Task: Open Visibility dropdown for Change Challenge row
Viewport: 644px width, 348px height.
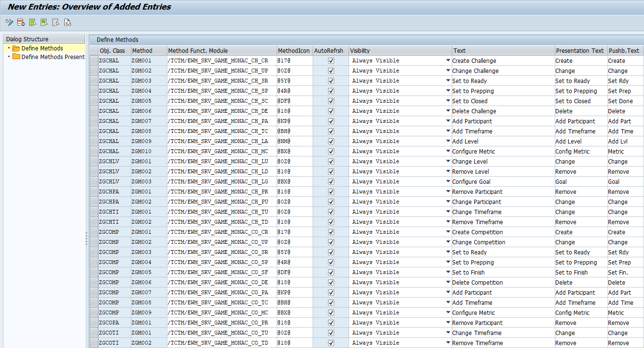Action: (x=448, y=71)
